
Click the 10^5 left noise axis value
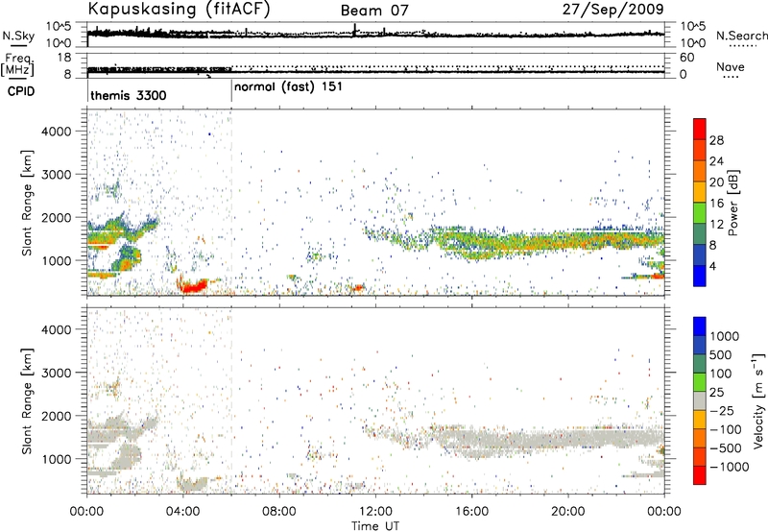(59, 27)
